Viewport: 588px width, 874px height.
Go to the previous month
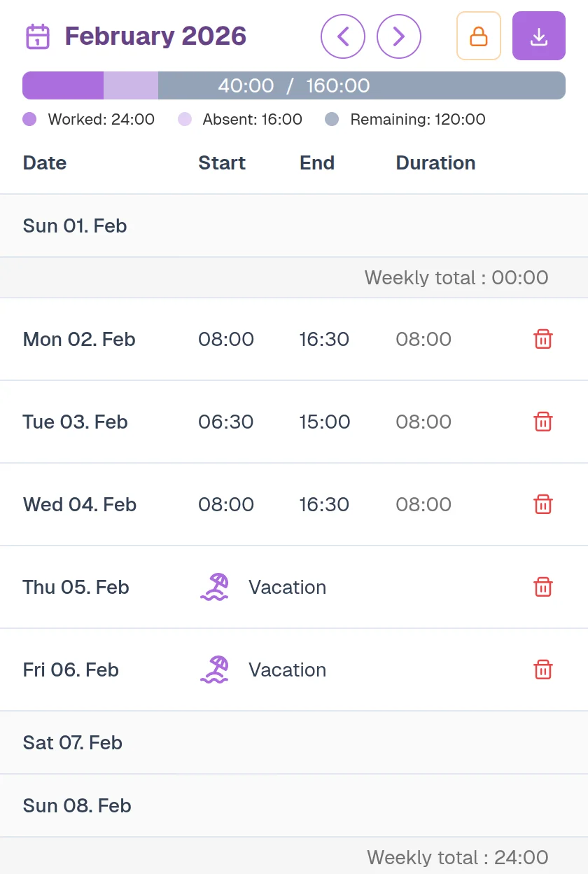pyautogui.click(x=343, y=36)
